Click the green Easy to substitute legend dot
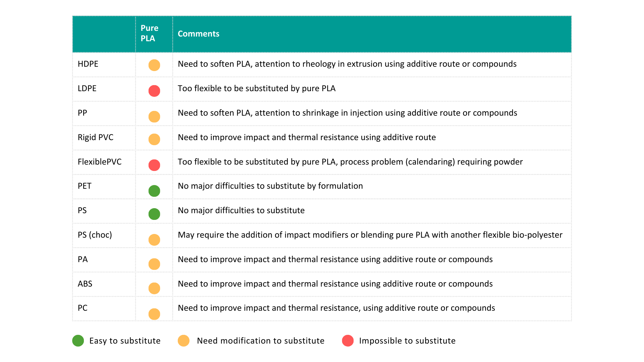This screenshot has height=362, width=644. click(78, 341)
